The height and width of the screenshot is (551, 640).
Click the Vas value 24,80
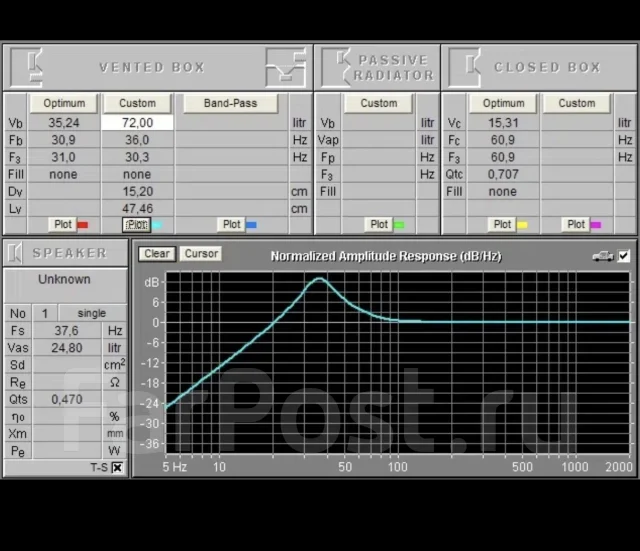[67, 348]
